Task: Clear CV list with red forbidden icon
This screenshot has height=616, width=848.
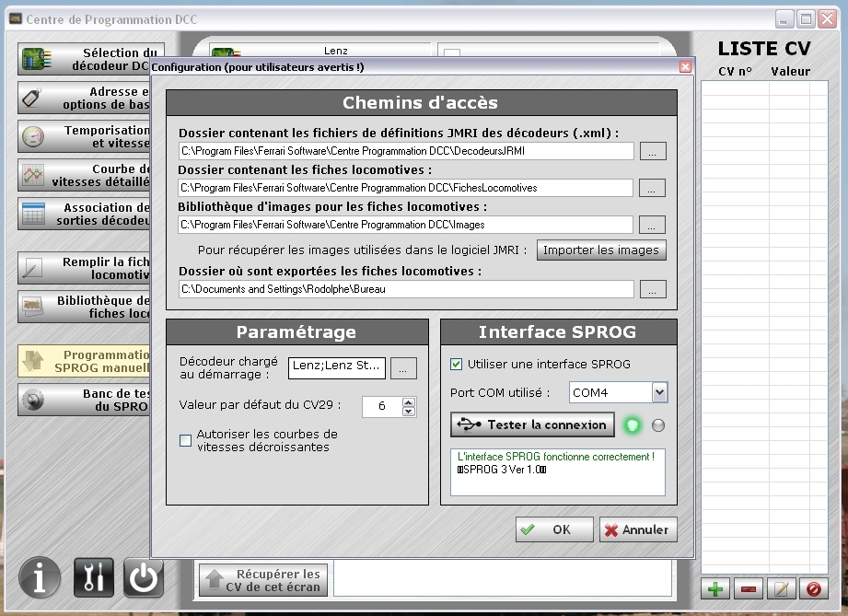Action: [x=814, y=588]
